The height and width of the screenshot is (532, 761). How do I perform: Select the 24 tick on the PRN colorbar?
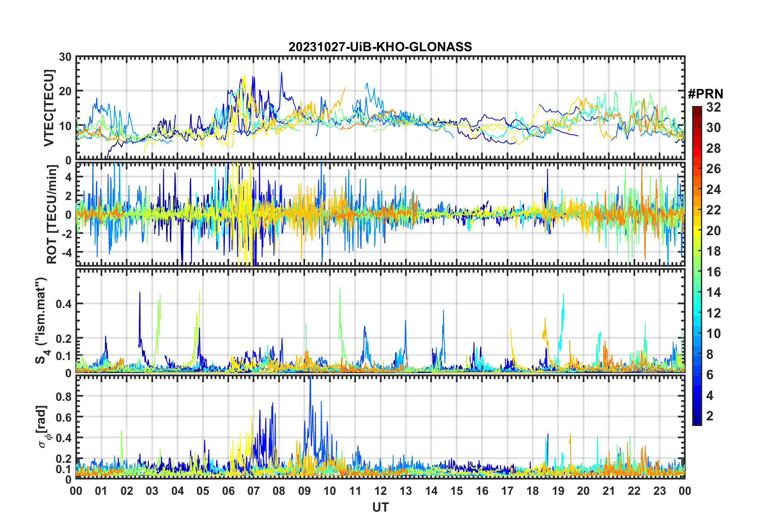click(713, 189)
